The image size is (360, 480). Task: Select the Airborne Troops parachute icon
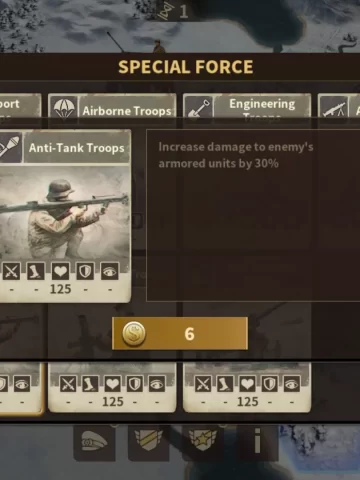pos(63,108)
